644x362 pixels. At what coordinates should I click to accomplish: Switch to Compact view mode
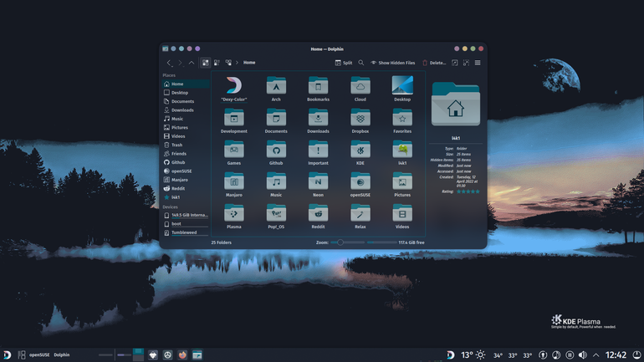click(217, 63)
